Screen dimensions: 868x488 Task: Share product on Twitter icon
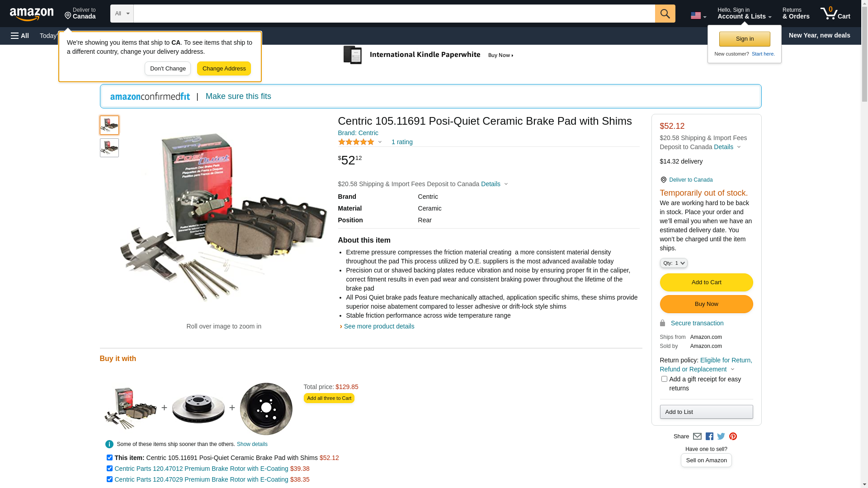[721, 436]
